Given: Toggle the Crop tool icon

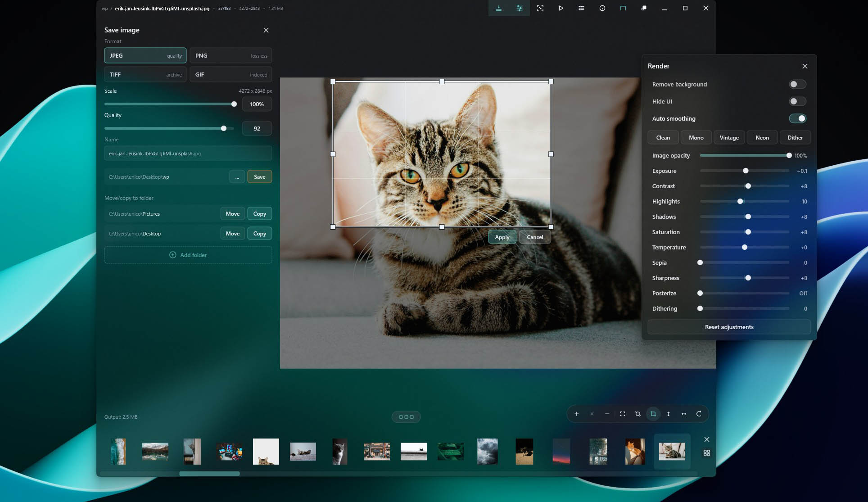Looking at the screenshot, I should (653, 414).
